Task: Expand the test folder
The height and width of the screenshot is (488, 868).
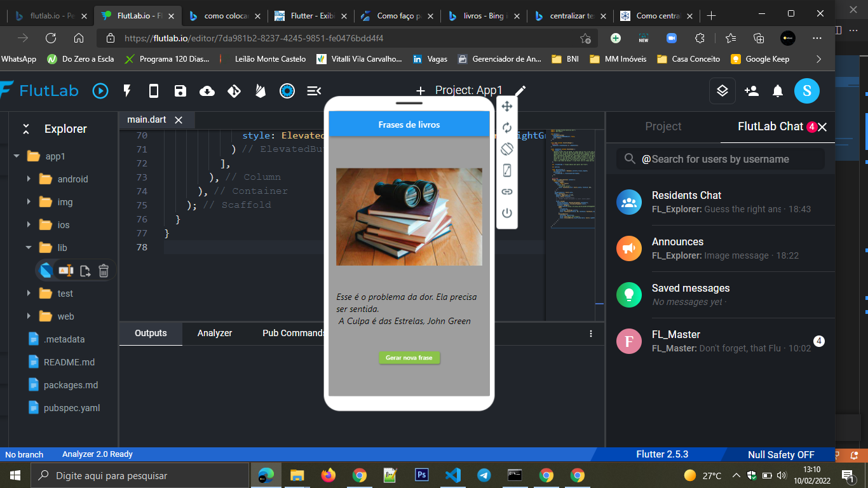Action: (x=28, y=293)
